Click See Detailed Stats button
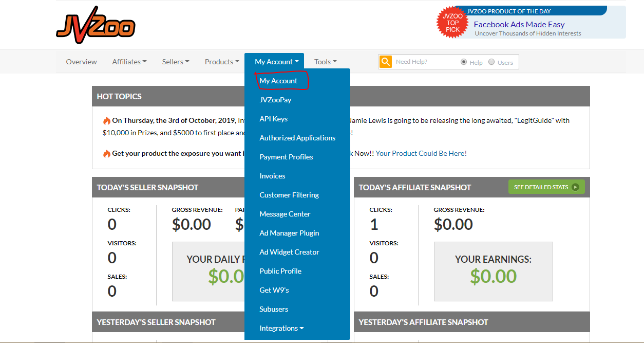The image size is (644, 343). [546, 187]
